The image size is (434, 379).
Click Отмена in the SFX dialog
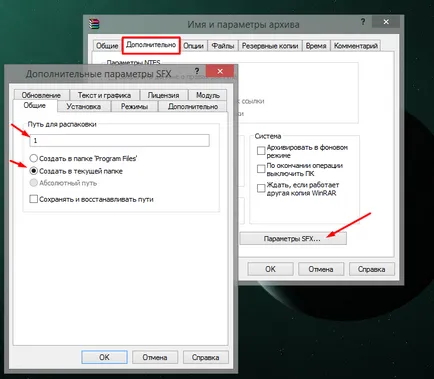(x=155, y=357)
